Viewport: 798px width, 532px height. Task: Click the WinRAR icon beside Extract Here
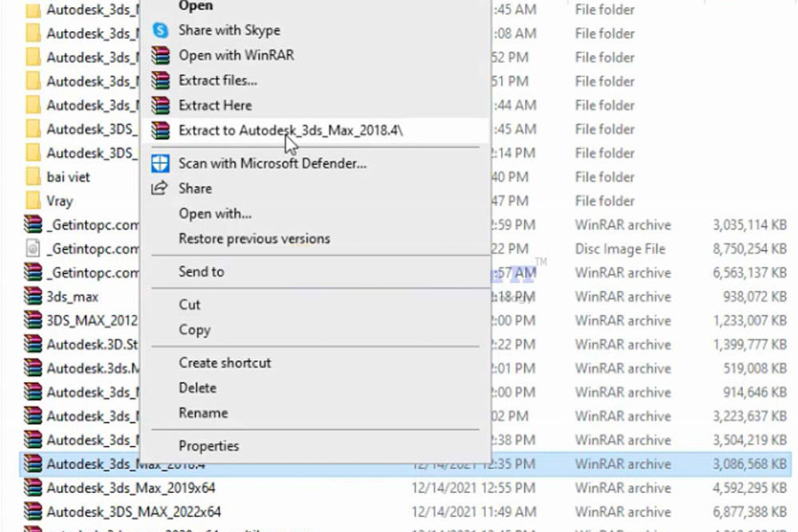[x=160, y=105]
